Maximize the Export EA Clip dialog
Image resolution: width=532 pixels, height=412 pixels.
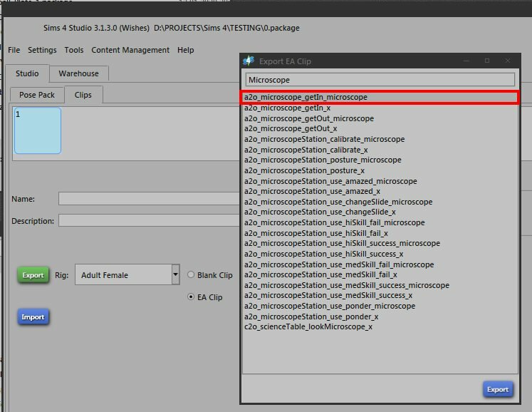click(487, 61)
